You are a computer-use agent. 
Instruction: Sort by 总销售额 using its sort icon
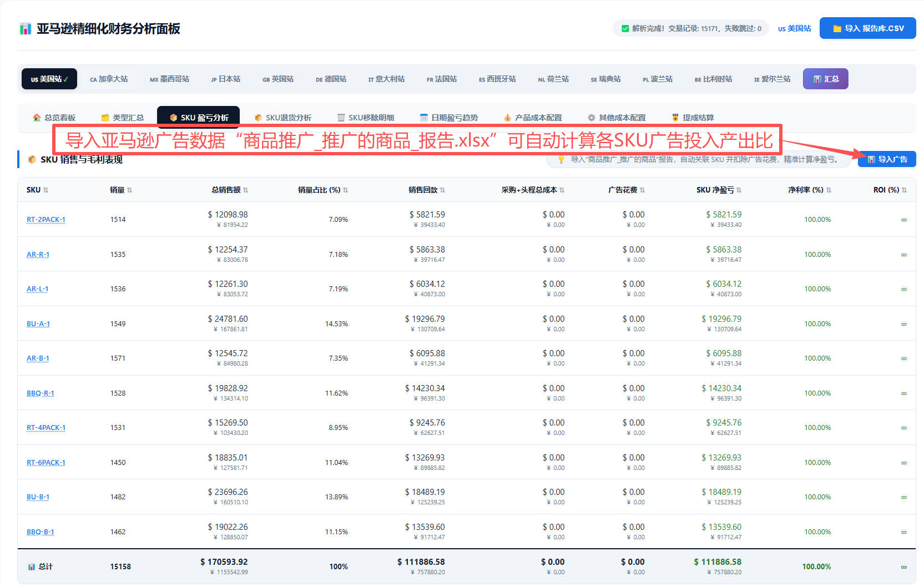coord(245,190)
